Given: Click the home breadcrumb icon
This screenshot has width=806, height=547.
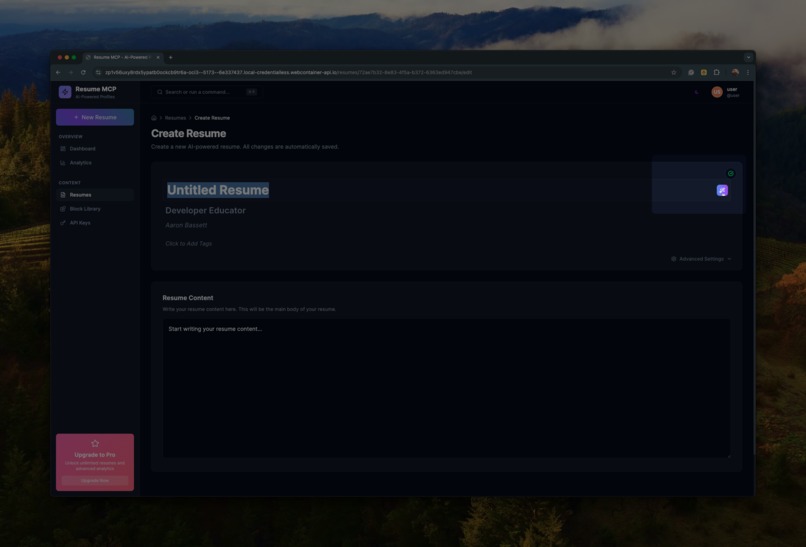Looking at the screenshot, I should point(154,118).
